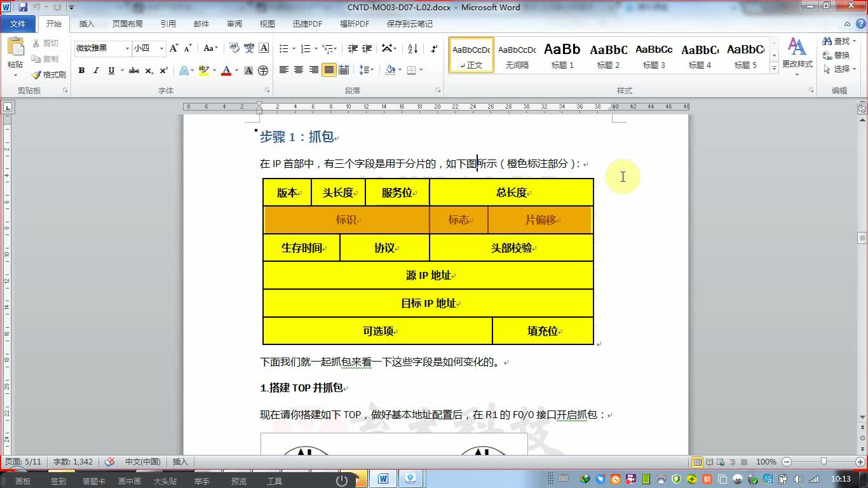Align text left
This screenshot has width=868, height=488.
(283, 70)
